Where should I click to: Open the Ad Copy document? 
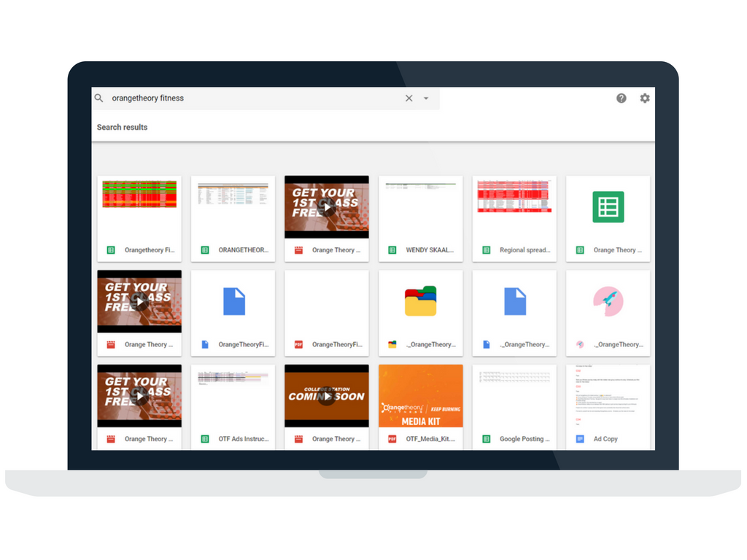(608, 407)
